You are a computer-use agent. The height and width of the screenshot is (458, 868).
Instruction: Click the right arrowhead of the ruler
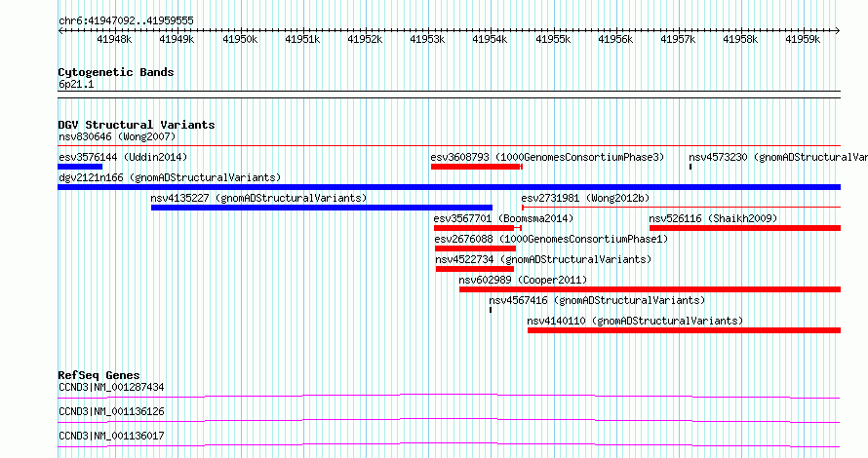838,31
